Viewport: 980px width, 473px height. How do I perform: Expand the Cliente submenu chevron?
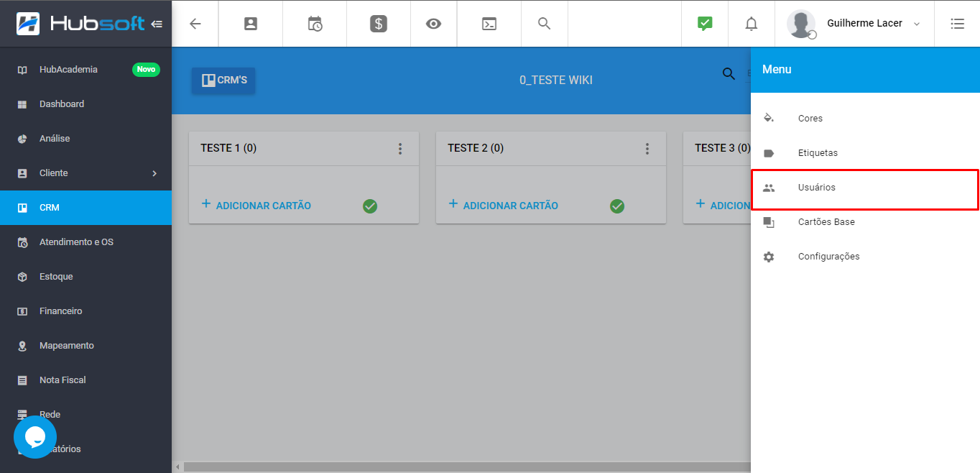click(x=154, y=173)
